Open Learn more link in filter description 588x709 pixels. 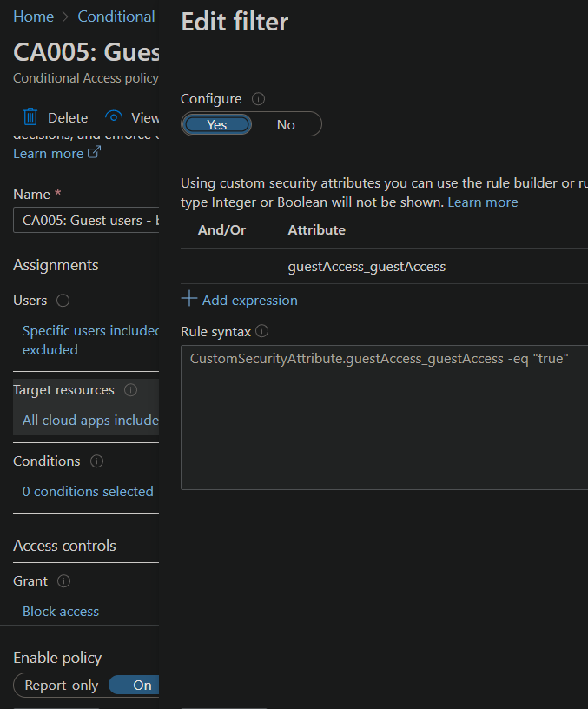(x=483, y=202)
